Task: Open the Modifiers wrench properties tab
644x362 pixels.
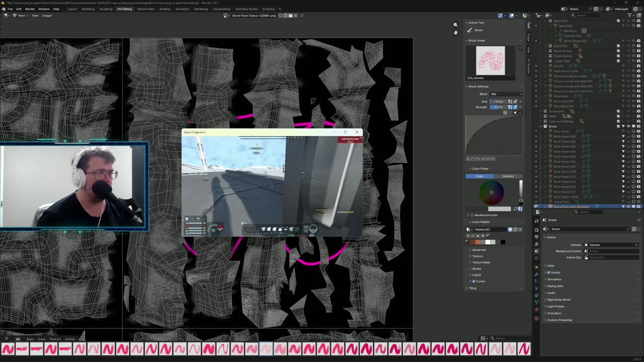Action: (537, 275)
